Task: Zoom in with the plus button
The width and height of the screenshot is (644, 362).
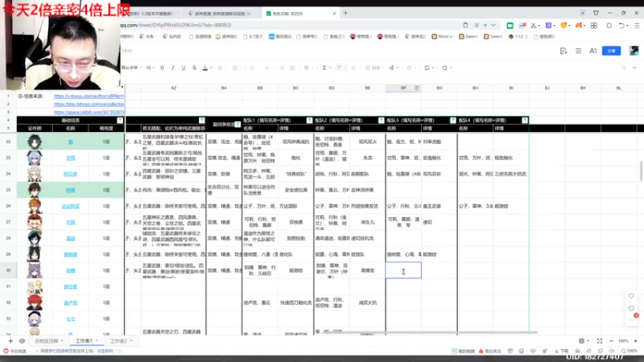Action: [635, 341]
